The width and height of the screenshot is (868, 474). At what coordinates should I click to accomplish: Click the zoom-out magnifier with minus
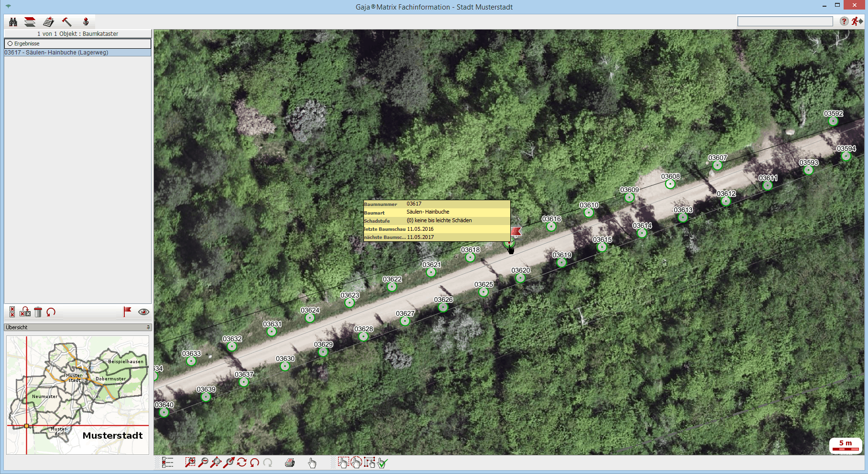click(203, 462)
